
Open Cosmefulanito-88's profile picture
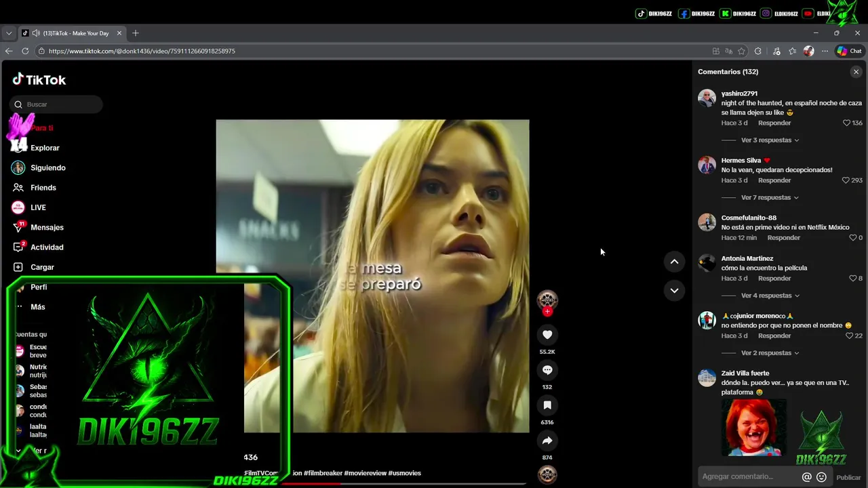click(x=707, y=222)
